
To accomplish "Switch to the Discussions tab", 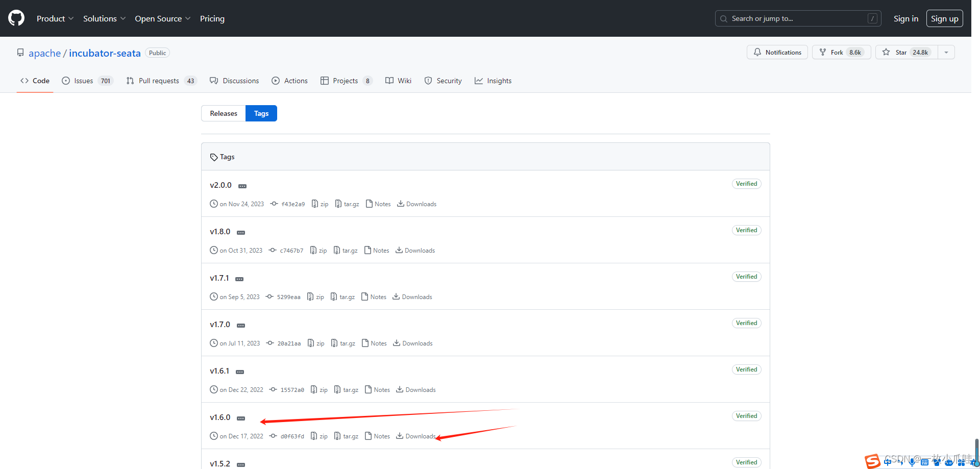I will [234, 81].
